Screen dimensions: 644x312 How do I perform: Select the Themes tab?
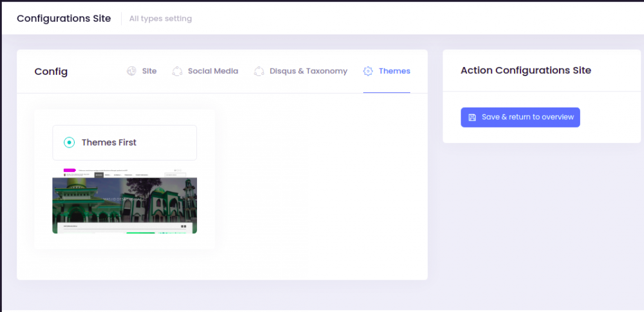(386, 71)
